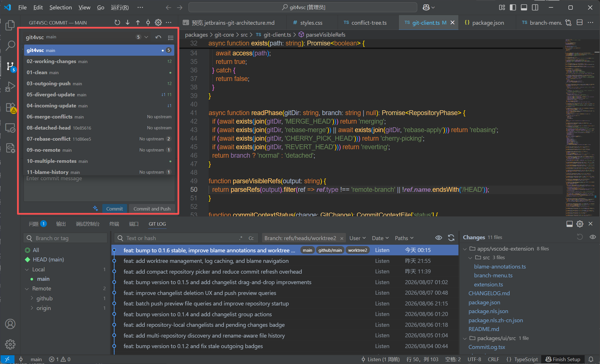Expand the origin remote node
This screenshot has width=600, height=364.
[x=32, y=308]
